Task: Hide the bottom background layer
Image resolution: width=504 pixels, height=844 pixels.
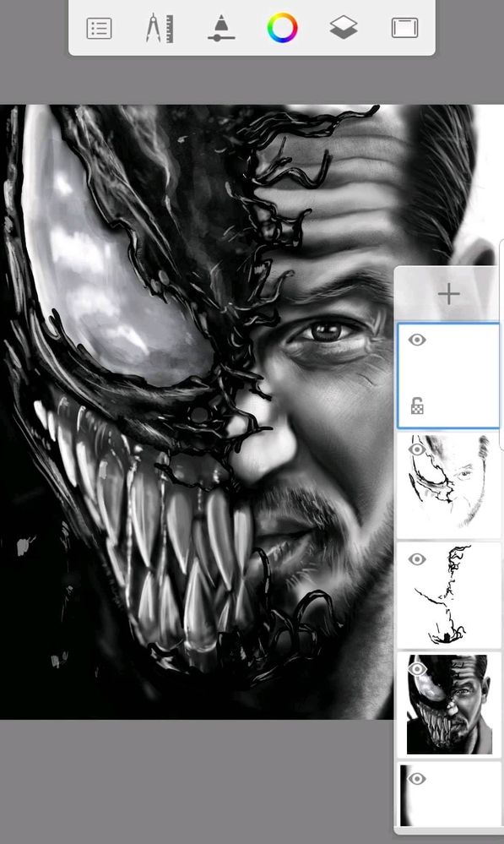Action: click(x=417, y=778)
